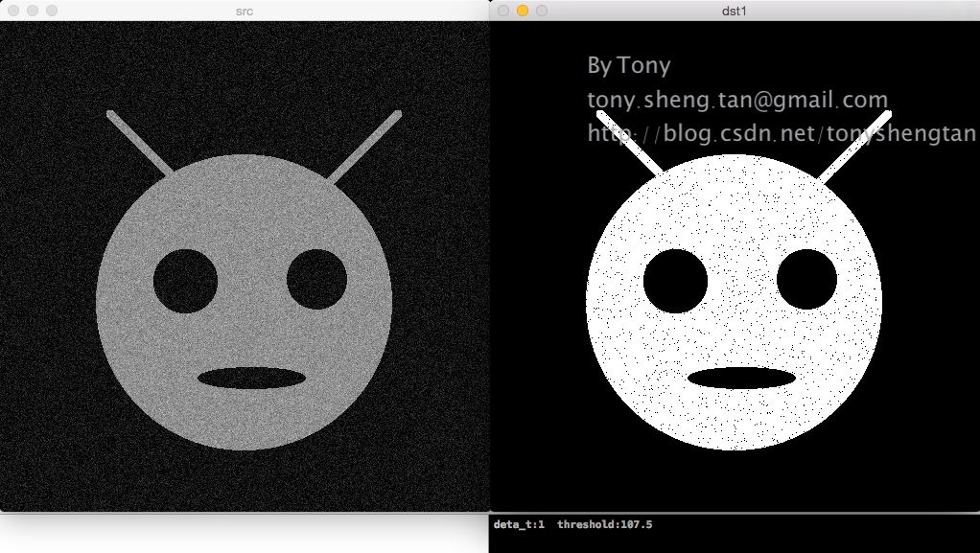Click the dst1 window title text
980x553 pixels.
coord(735,12)
